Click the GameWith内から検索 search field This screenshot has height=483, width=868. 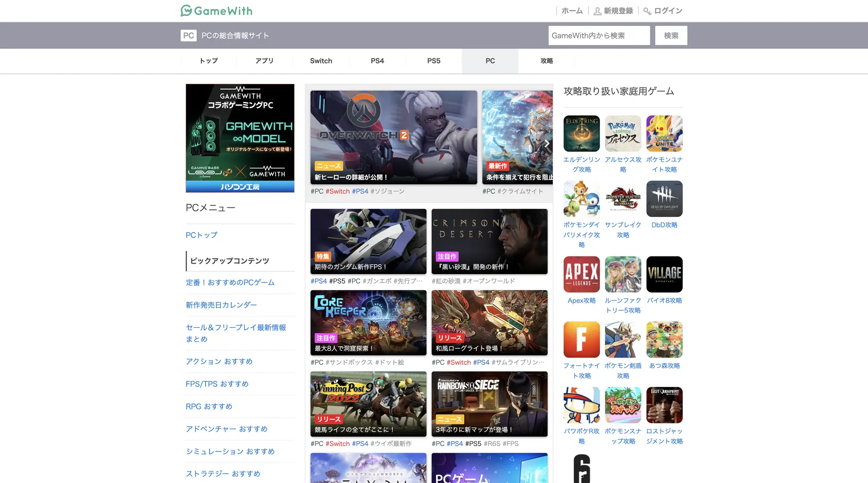tap(599, 35)
